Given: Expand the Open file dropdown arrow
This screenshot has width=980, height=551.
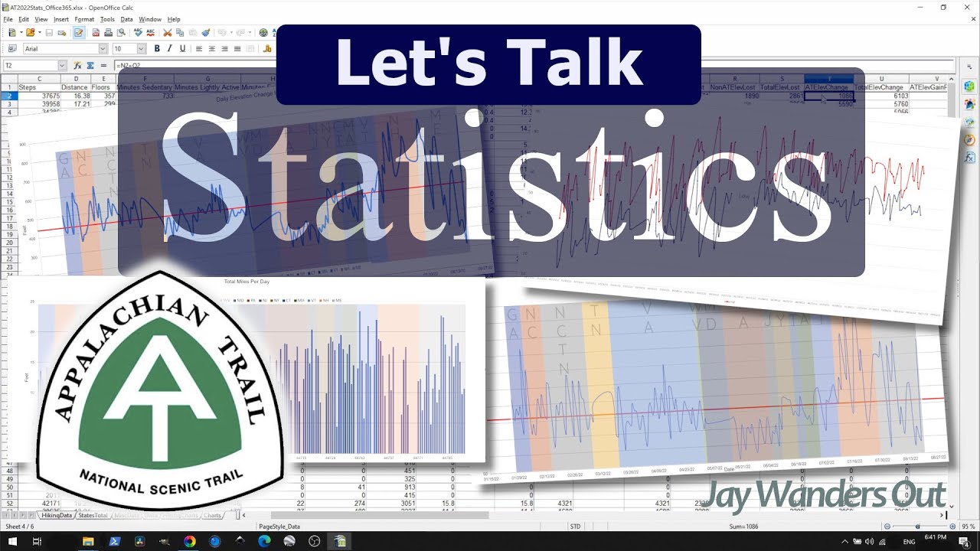Looking at the screenshot, I should coord(40,33).
